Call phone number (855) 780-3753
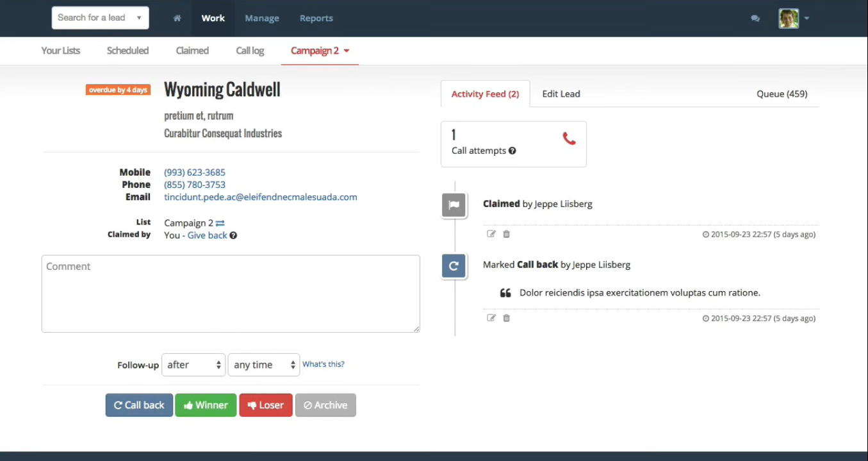Screen dimensions: 868x461 coord(195,185)
